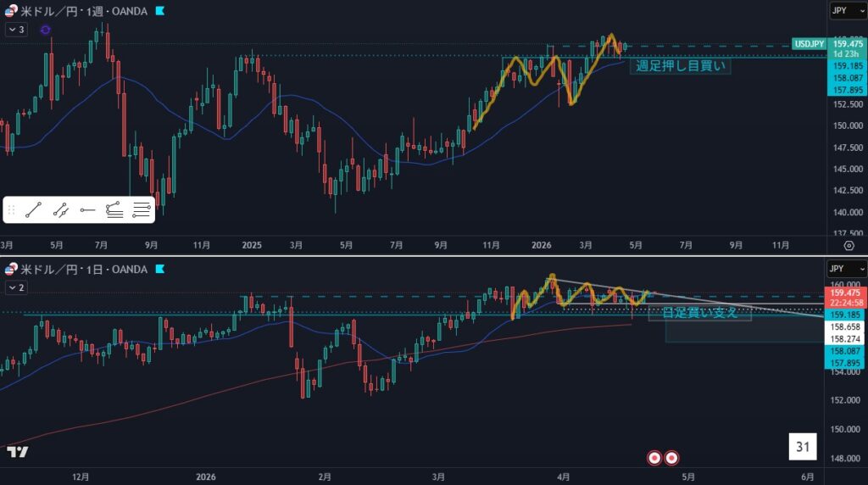This screenshot has height=485, width=868.
Task: Select the trend line drawing tool
Action: tap(34, 209)
